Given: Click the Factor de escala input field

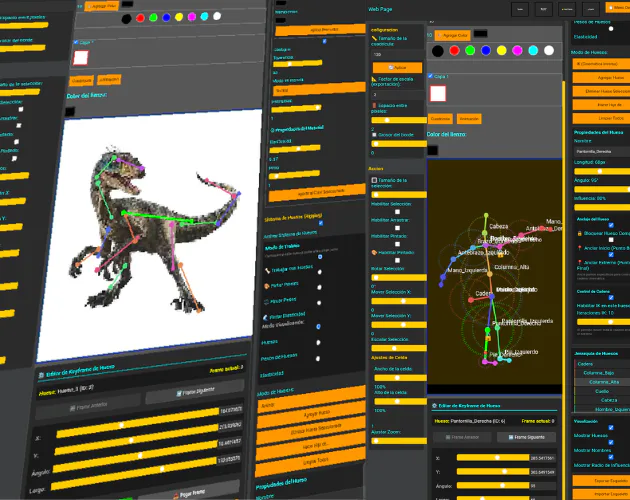Looking at the screenshot, I should 398,95.
